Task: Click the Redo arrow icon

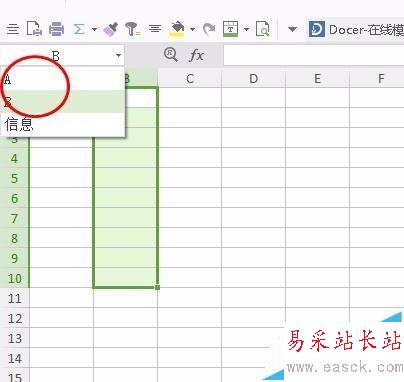Action: pyautogui.click(x=209, y=29)
